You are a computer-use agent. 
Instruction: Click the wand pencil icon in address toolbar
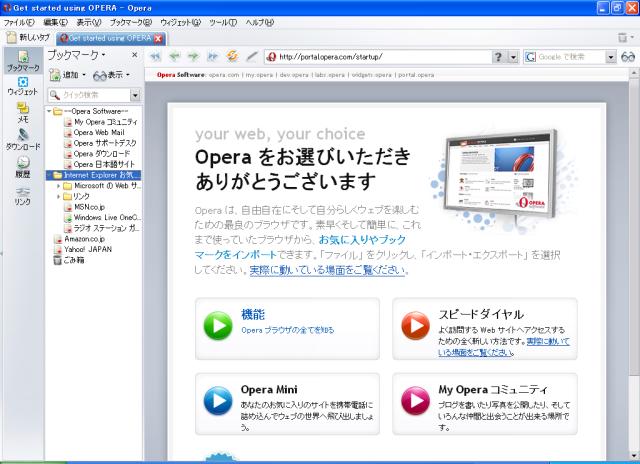click(251, 56)
